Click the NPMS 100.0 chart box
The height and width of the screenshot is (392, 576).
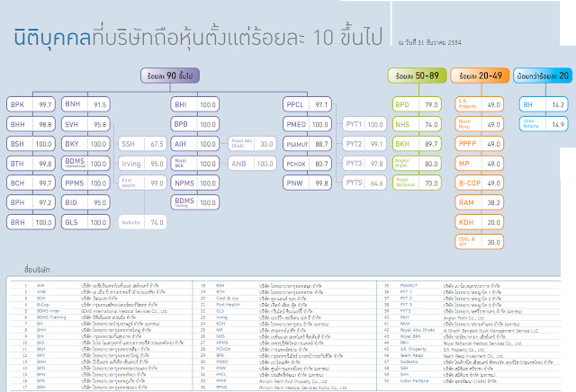coord(195,183)
